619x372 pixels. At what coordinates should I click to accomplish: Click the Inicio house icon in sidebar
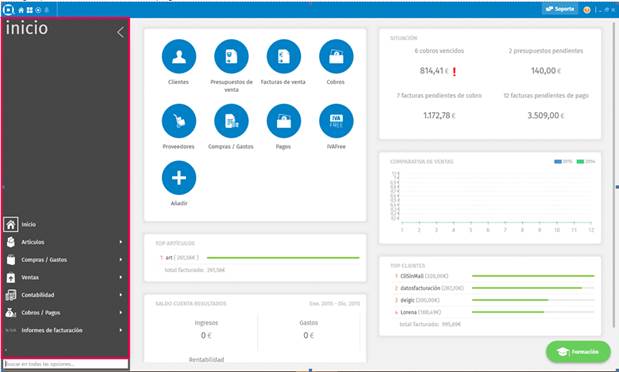tap(11, 224)
